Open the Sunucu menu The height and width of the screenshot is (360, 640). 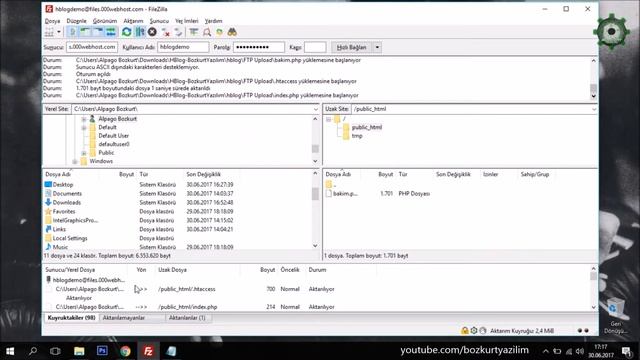coord(159,21)
